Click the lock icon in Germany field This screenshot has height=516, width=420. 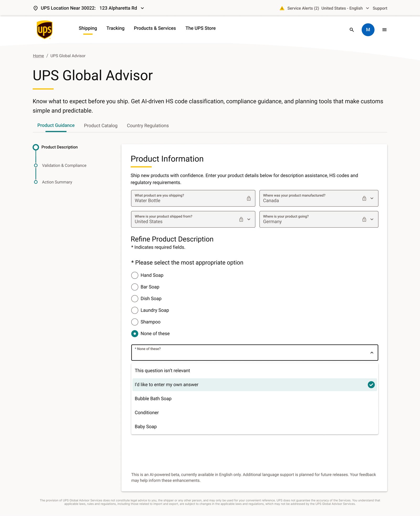(x=364, y=219)
